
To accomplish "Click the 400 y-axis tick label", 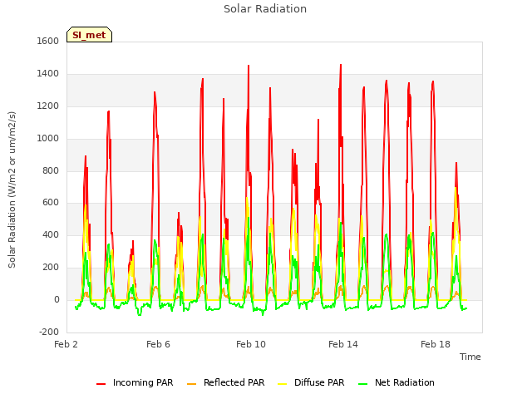I will tap(51, 234).
